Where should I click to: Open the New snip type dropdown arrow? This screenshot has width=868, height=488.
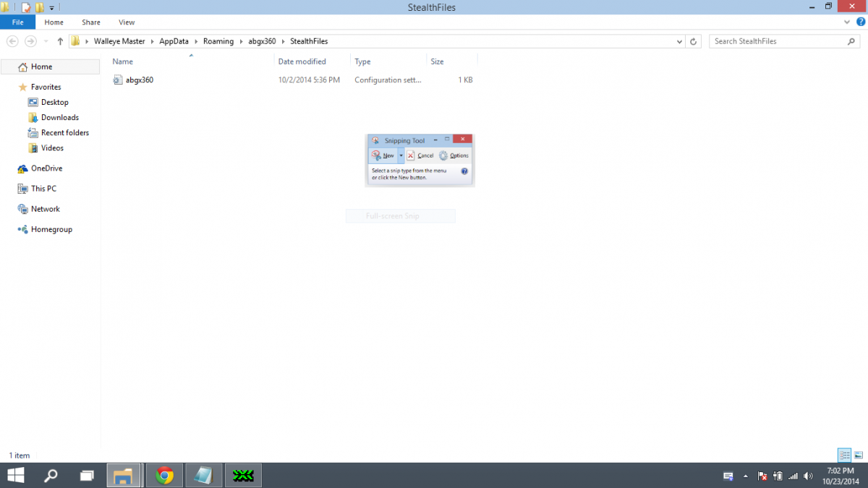[x=401, y=155]
